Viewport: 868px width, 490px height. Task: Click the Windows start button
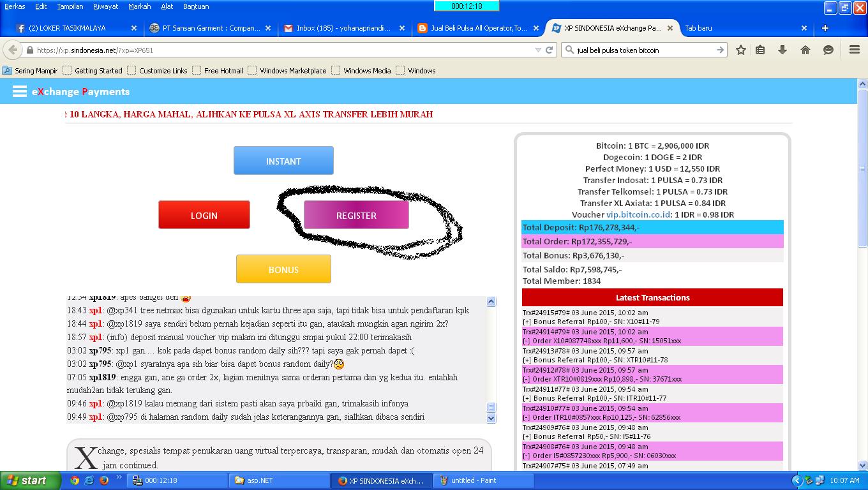click(x=30, y=480)
